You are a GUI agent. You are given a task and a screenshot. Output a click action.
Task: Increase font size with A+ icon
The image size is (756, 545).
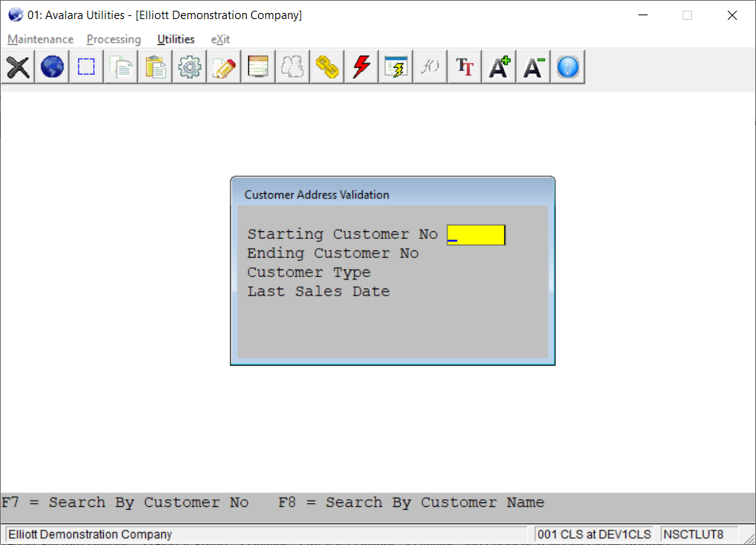499,67
